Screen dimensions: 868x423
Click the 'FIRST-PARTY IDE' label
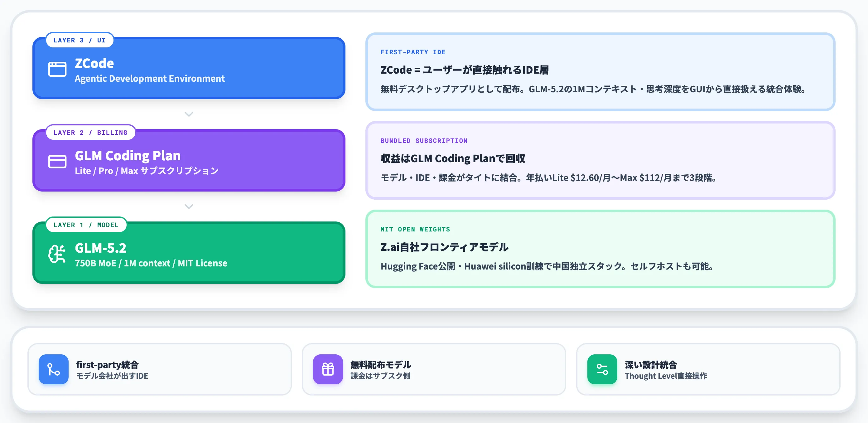coord(413,52)
